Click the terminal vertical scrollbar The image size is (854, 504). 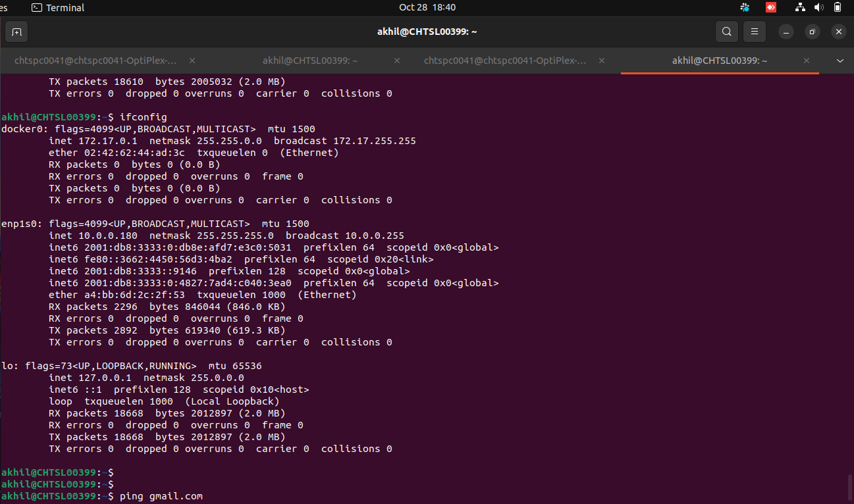[x=849, y=487]
